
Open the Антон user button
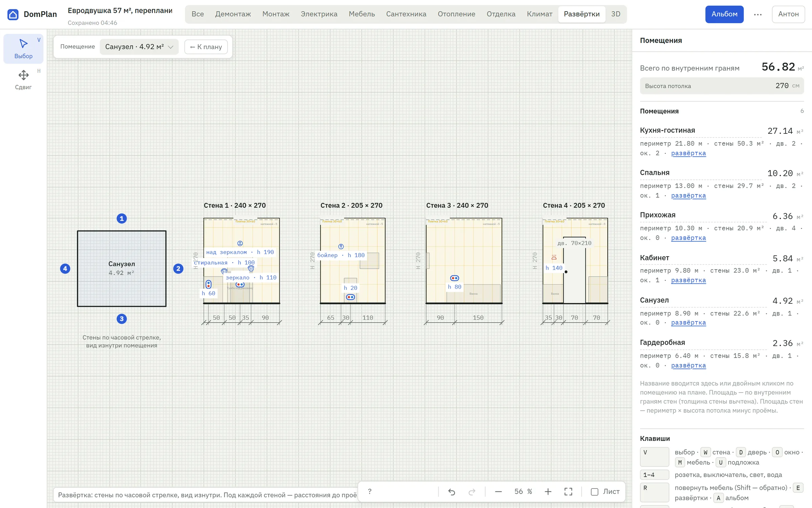coord(788,14)
